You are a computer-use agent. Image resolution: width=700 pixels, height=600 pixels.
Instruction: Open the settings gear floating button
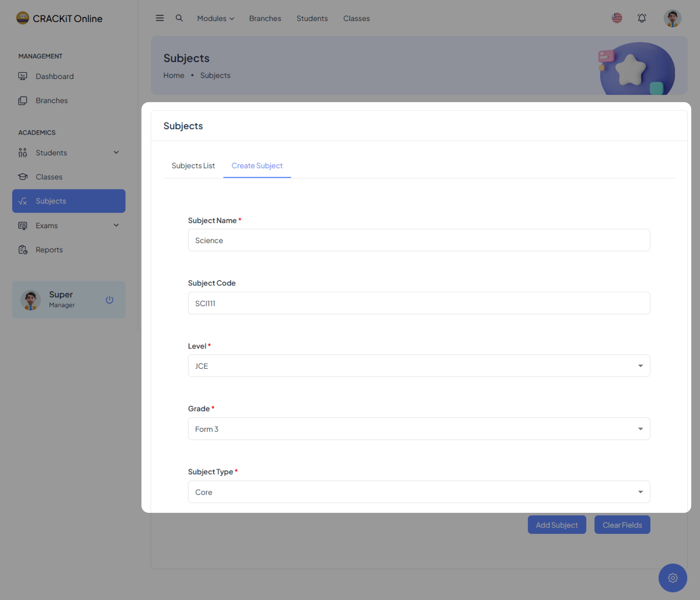coord(672,578)
